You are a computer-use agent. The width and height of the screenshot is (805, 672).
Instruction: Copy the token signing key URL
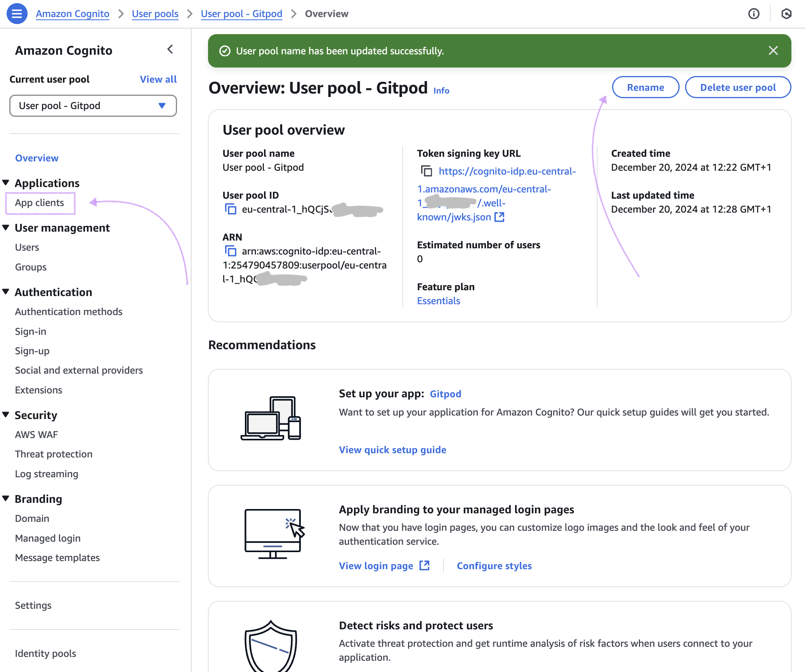[x=427, y=171]
